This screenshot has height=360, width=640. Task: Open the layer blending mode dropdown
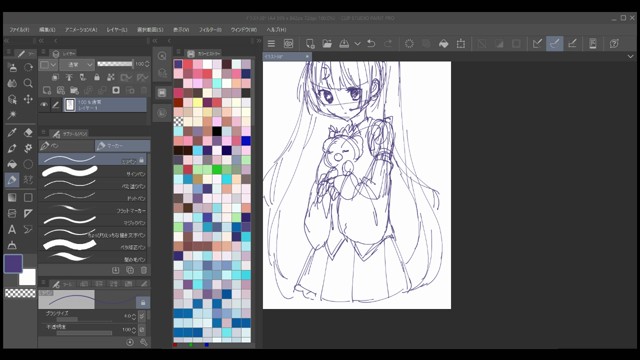click(78, 64)
